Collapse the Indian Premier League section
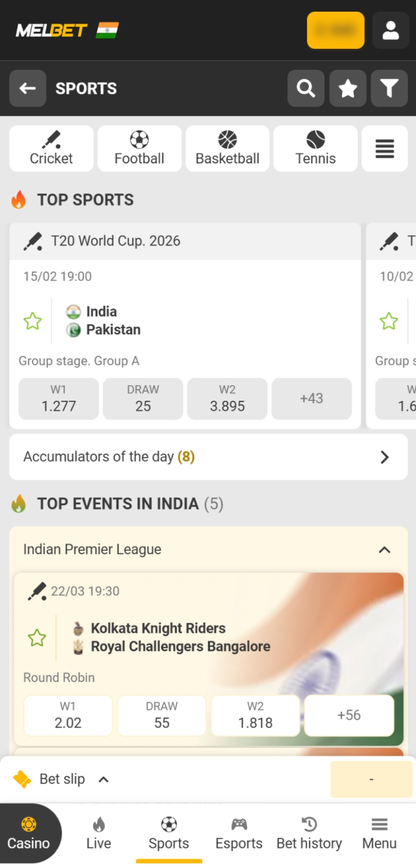 384,549
